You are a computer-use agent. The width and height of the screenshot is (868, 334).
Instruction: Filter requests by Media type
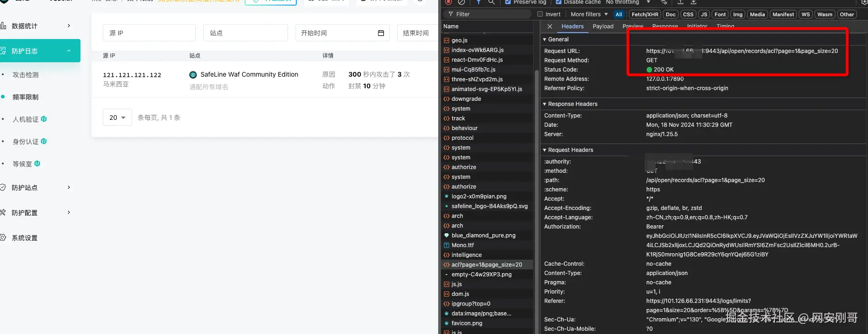tap(757, 14)
